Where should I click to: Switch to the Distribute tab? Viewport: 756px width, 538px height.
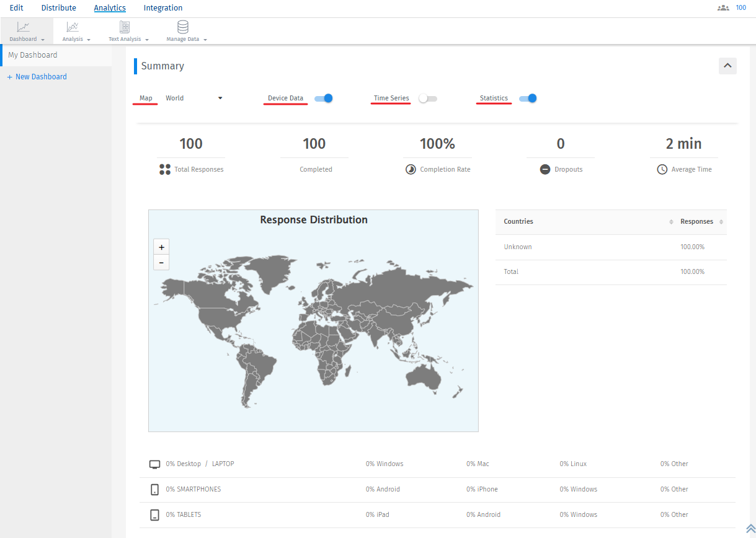tap(59, 8)
